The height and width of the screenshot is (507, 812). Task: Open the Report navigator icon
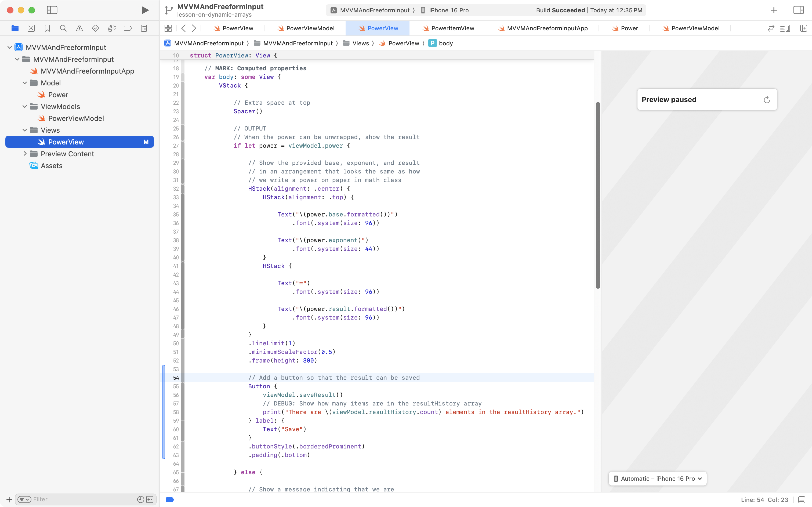144,28
